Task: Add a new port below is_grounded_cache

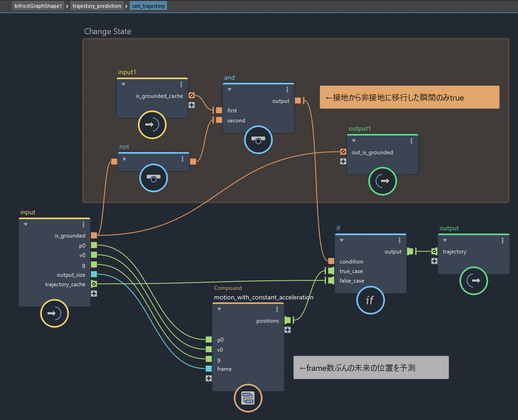Action: pos(192,105)
